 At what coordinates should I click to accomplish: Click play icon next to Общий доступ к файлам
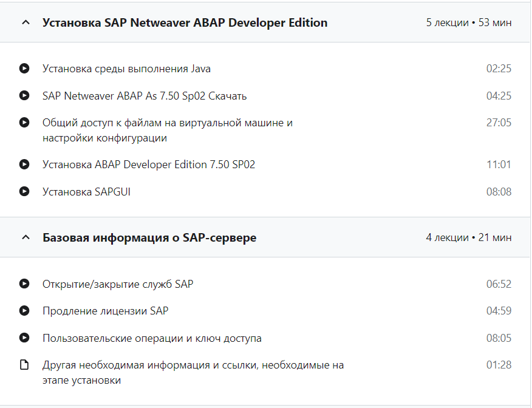(x=24, y=123)
